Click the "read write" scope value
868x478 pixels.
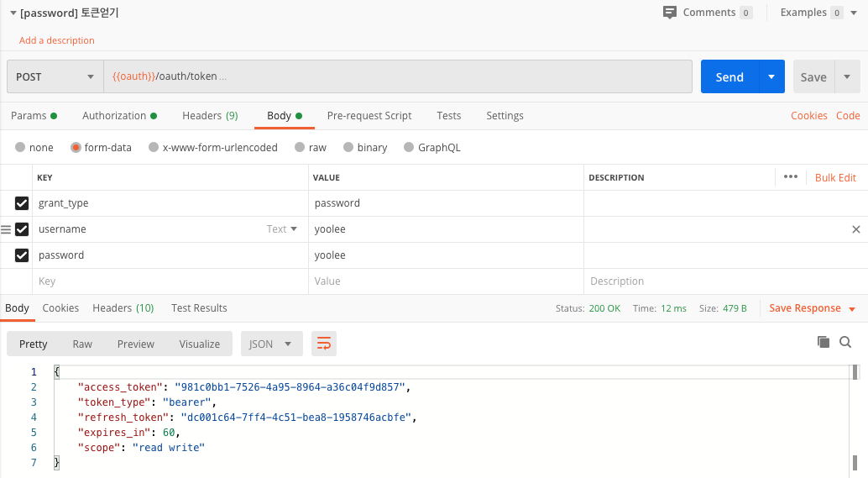click(x=168, y=448)
